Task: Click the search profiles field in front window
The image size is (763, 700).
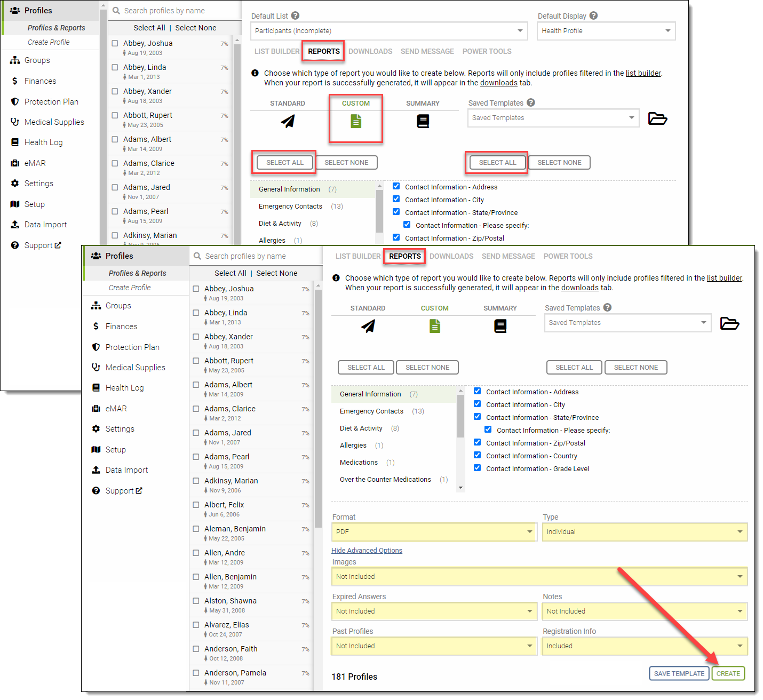Action: point(256,256)
